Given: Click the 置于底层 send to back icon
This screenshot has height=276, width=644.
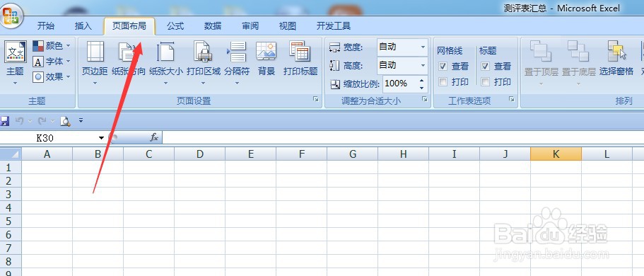Looking at the screenshot, I should (578, 51).
